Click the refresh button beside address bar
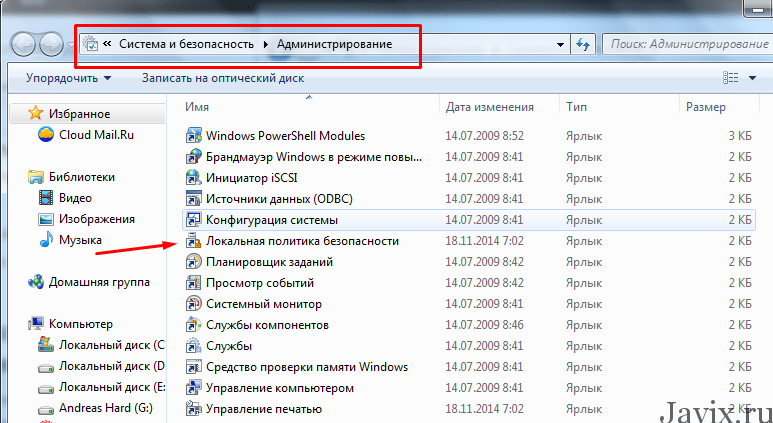Screen dimensions: 773x423 coord(583,44)
